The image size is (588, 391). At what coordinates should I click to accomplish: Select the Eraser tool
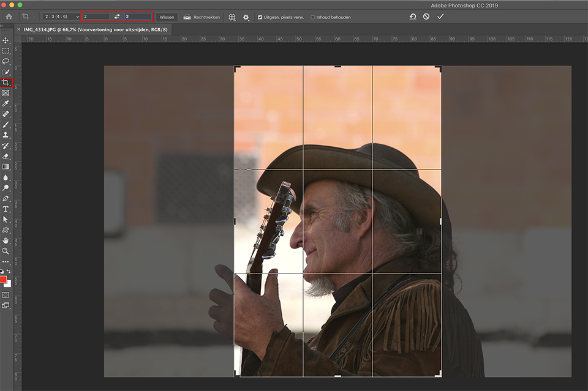(x=6, y=156)
